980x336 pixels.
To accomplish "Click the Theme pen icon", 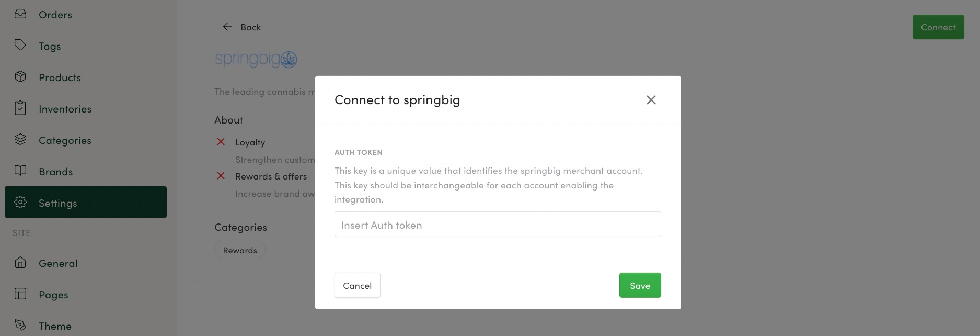I will click(x=20, y=326).
